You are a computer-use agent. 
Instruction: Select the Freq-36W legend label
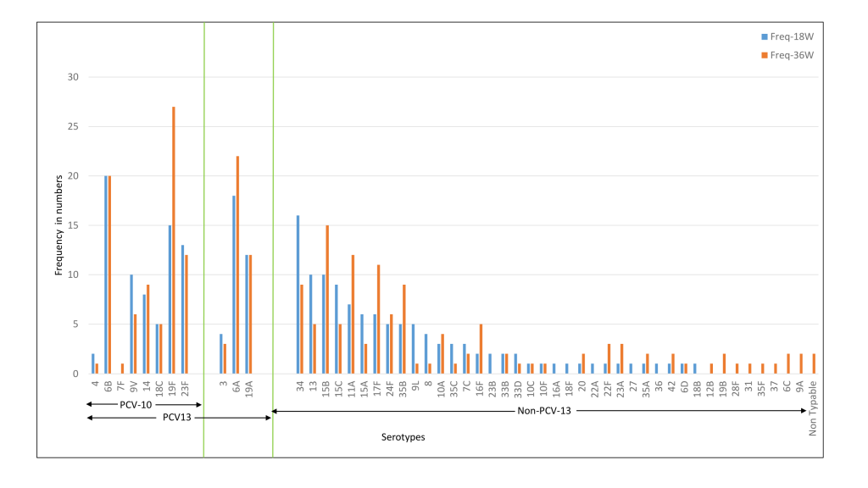point(793,55)
